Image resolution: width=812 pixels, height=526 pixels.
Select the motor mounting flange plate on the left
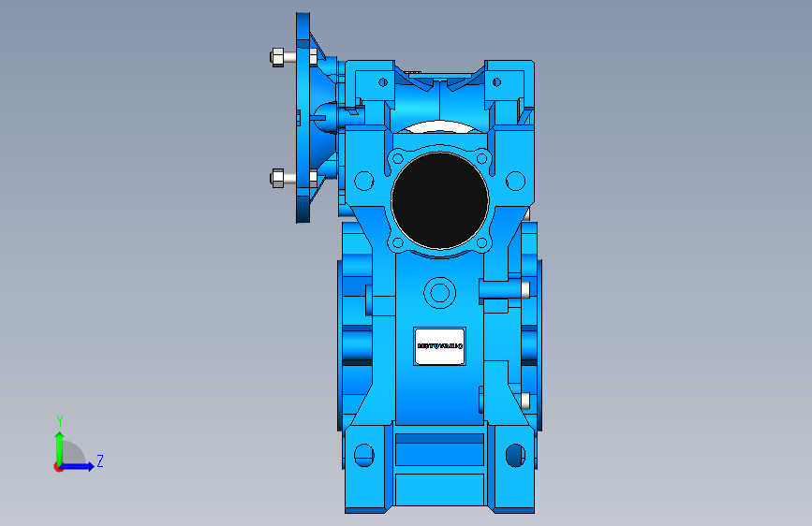tap(303, 118)
